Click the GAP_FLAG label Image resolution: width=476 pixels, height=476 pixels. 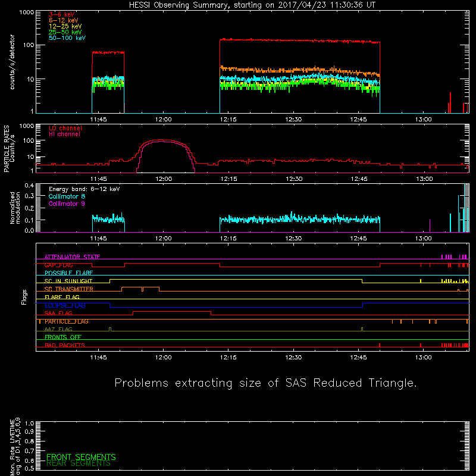(x=58, y=265)
